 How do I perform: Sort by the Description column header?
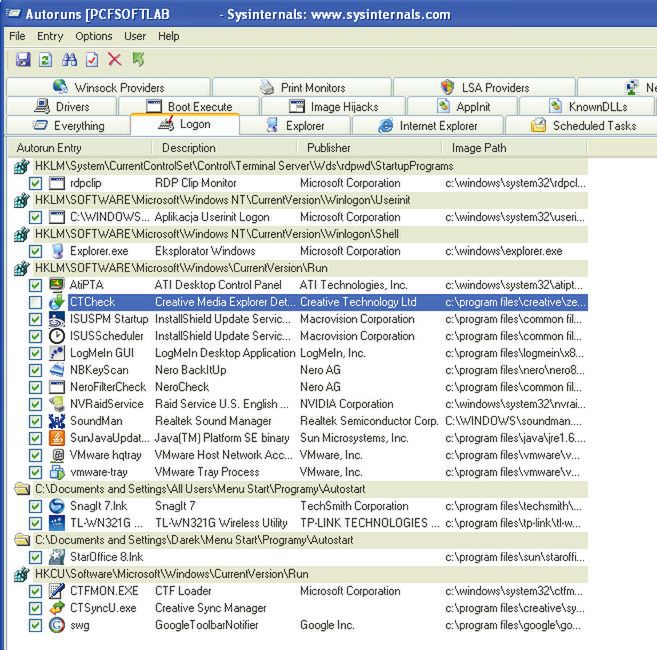click(224, 148)
